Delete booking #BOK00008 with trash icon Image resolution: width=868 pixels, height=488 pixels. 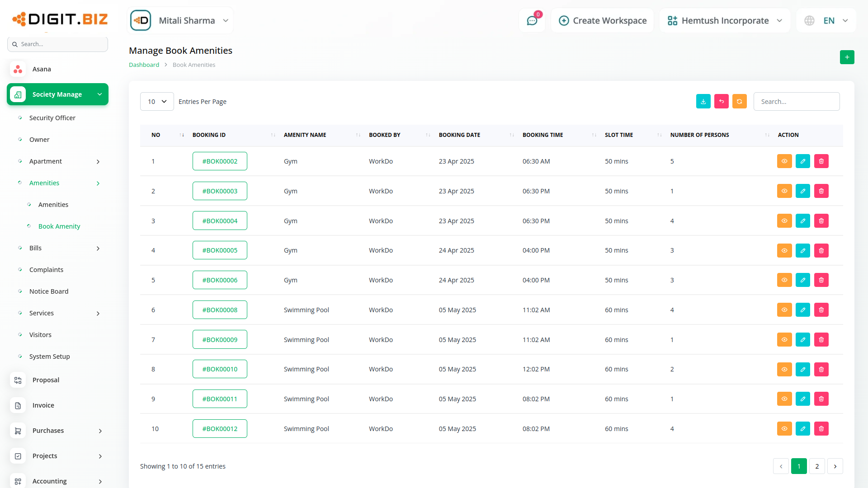(821, 310)
